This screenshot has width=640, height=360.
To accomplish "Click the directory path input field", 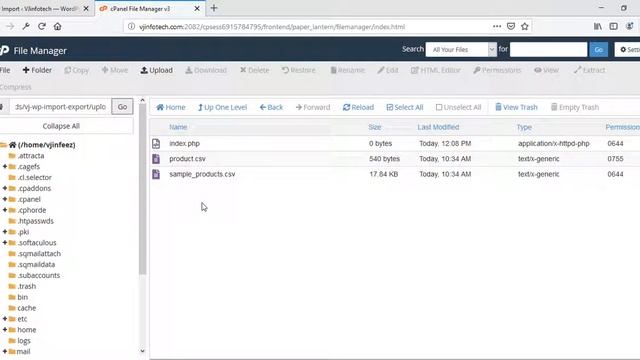I will point(60,107).
